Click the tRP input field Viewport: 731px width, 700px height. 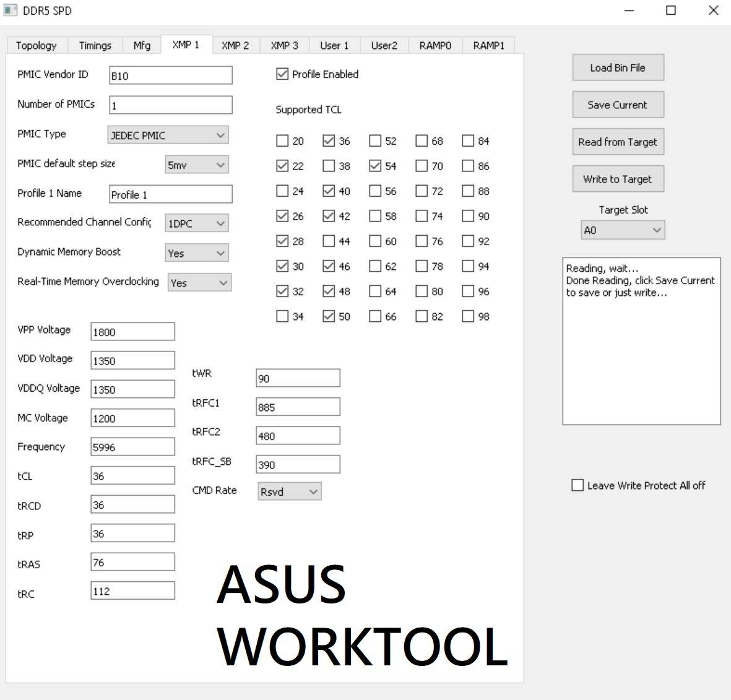tap(133, 533)
